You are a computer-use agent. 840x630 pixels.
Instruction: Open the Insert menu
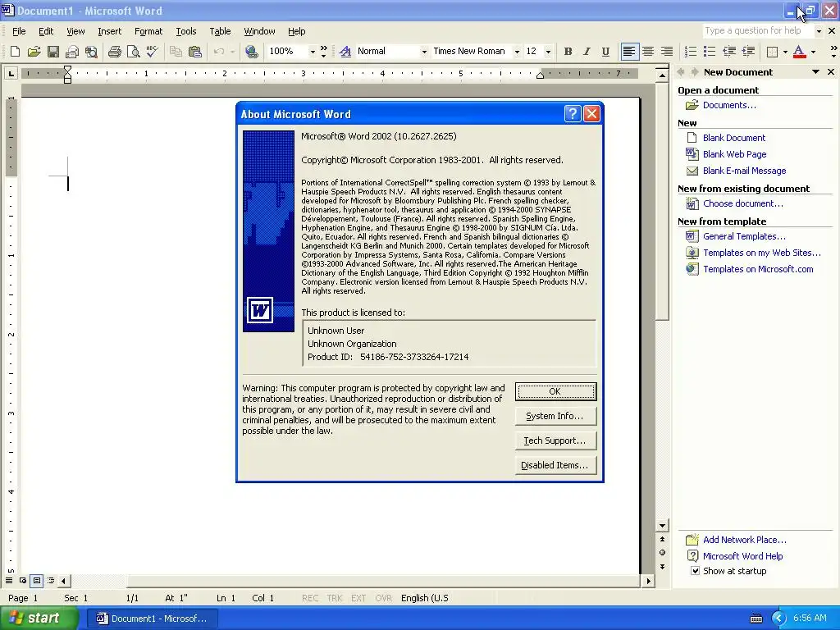click(109, 31)
